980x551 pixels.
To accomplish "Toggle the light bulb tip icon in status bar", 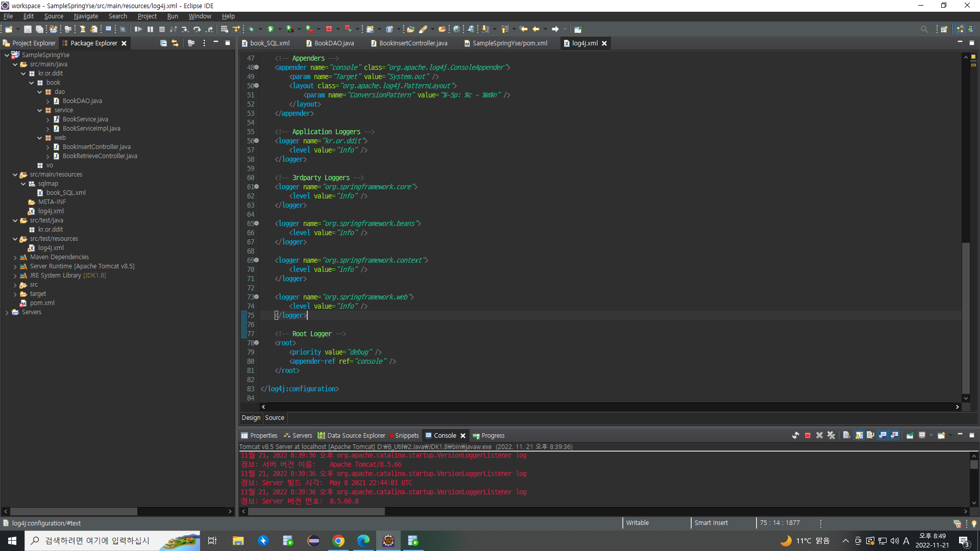I will 974,523.
